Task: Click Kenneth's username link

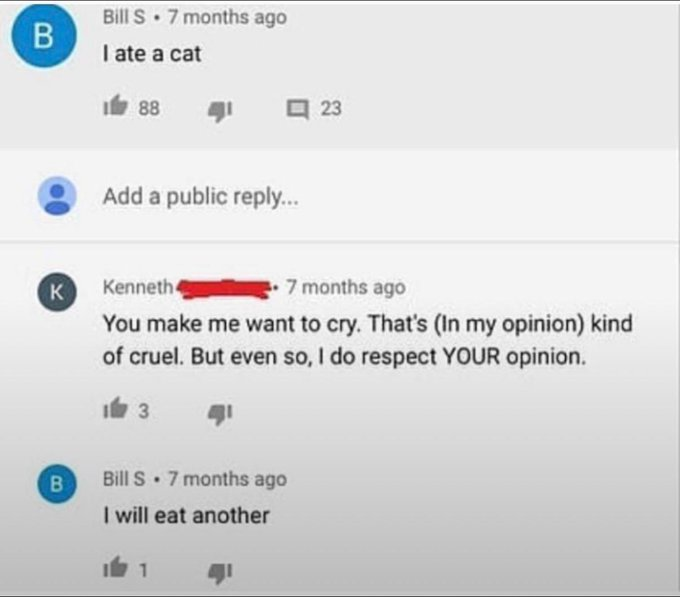Action: (x=138, y=287)
